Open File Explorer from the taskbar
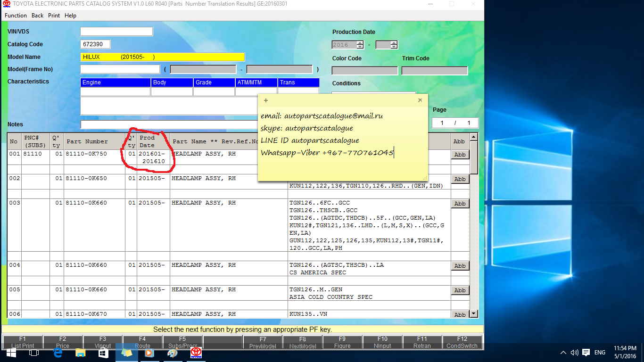Viewport: 644px width, 362px height. [80, 353]
